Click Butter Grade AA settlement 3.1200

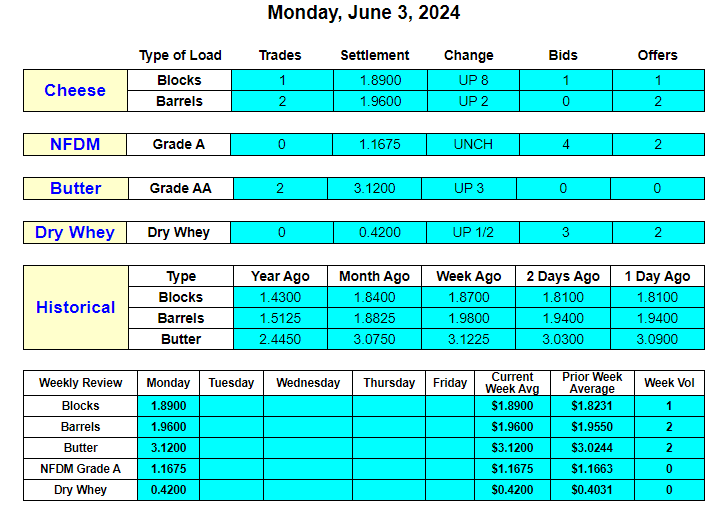pyautogui.click(x=374, y=188)
